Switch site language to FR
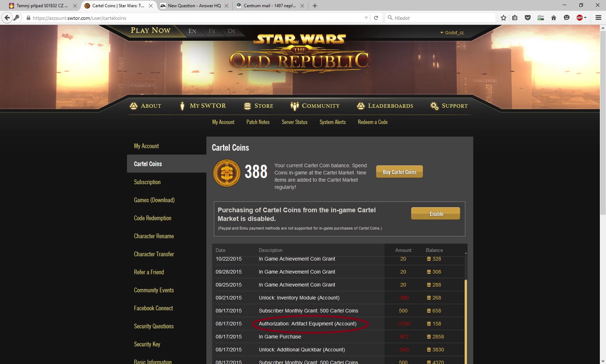 tap(212, 31)
